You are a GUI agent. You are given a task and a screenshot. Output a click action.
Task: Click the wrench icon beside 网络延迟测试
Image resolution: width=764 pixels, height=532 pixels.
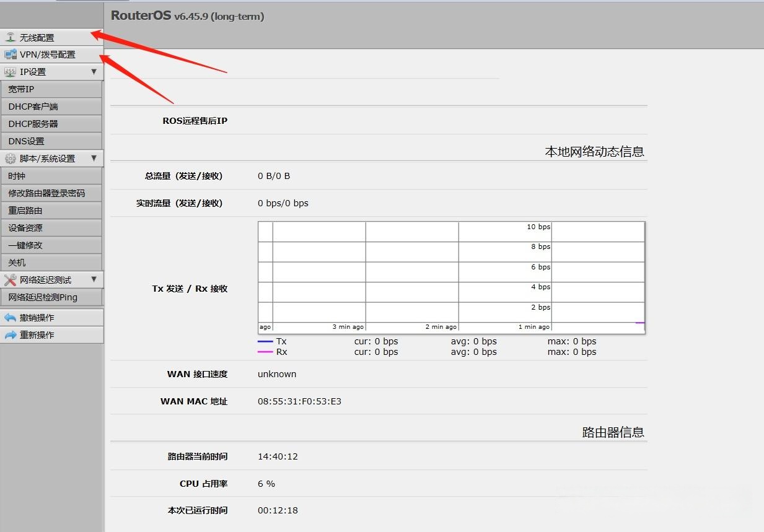pos(10,280)
